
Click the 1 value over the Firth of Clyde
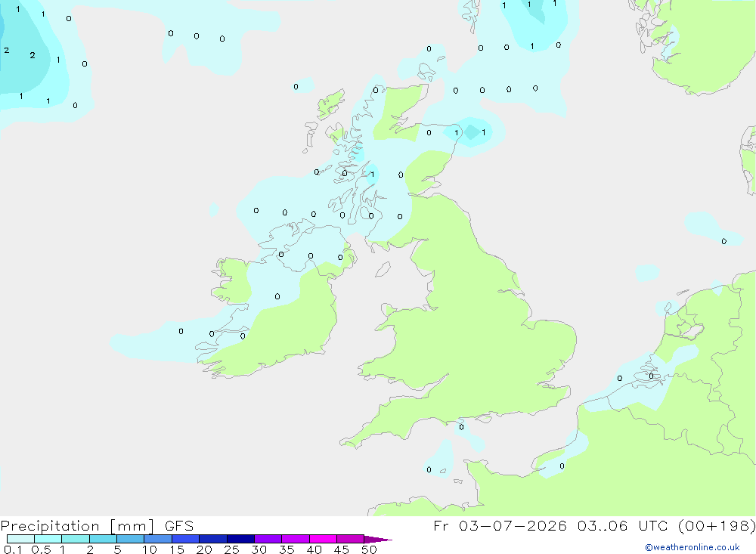[372, 175]
